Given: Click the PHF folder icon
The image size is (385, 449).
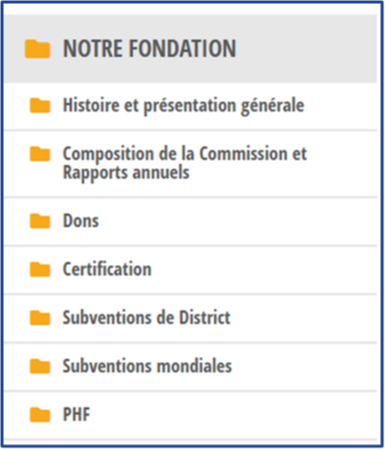Looking at the screenshot, I should point(40,414).
